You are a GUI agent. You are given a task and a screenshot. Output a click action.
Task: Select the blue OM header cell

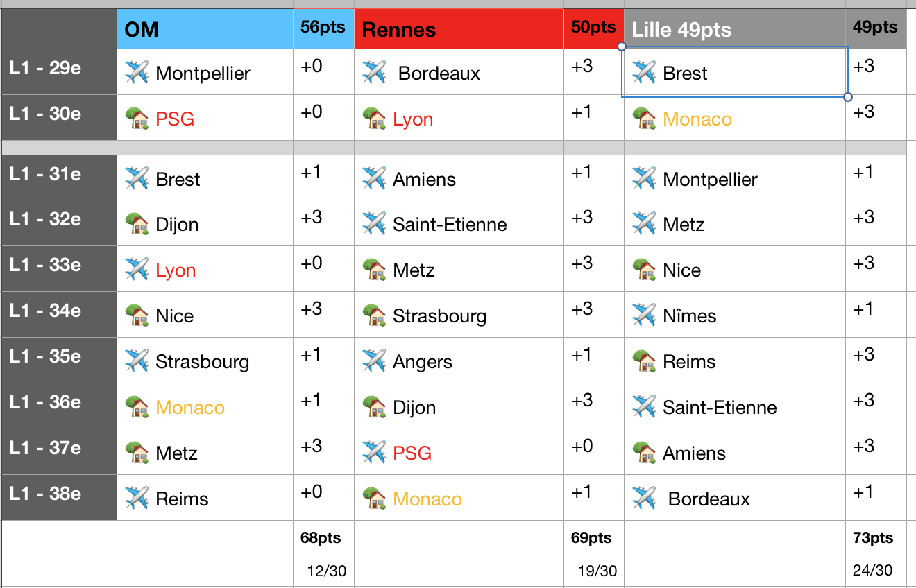[205, 29]
